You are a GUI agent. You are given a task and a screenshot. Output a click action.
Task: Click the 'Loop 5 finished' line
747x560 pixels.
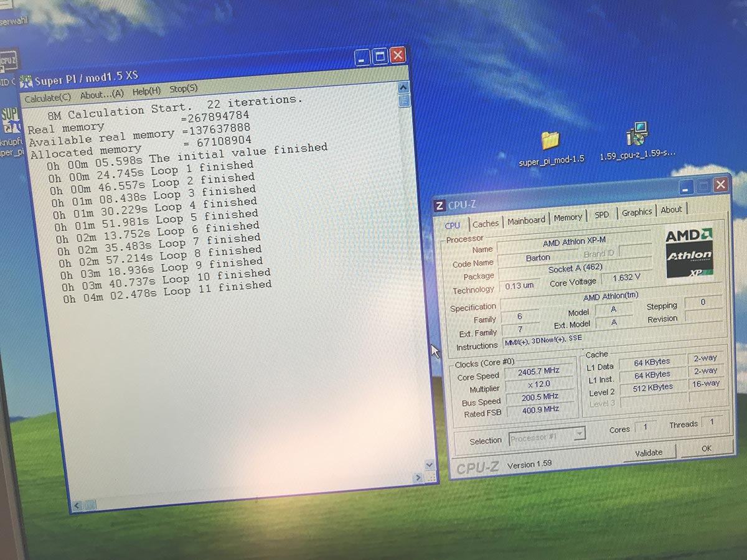(x=156, y=222)
